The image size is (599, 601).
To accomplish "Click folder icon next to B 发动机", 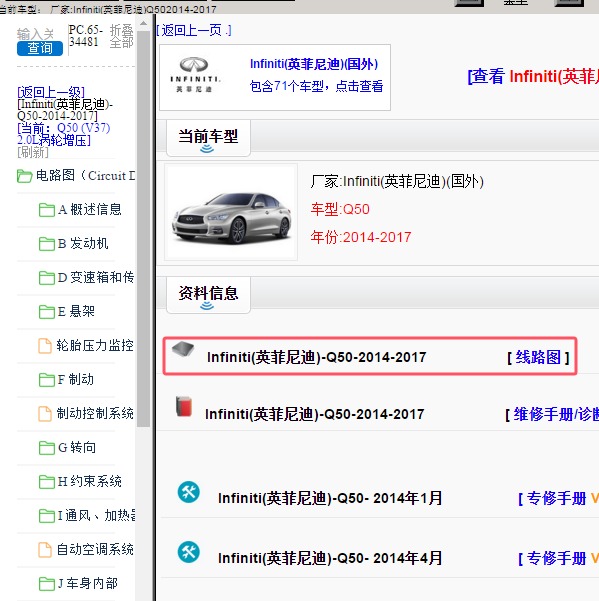I will [x=47, y=243].
